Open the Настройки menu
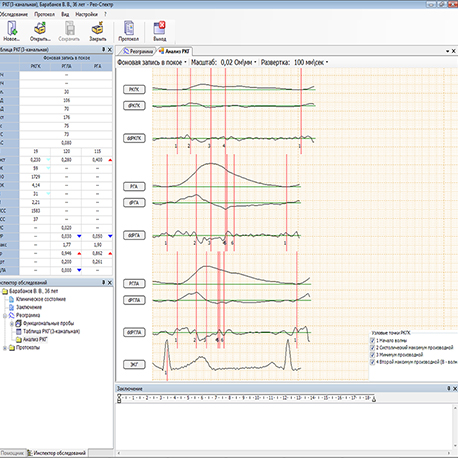458x458 pixels. (x=86, y=14)
